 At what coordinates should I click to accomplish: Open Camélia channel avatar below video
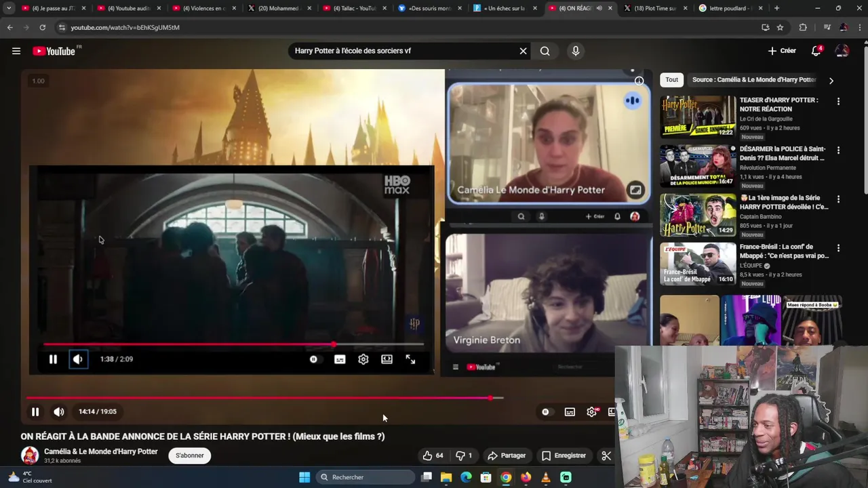[x=29, y=455]
